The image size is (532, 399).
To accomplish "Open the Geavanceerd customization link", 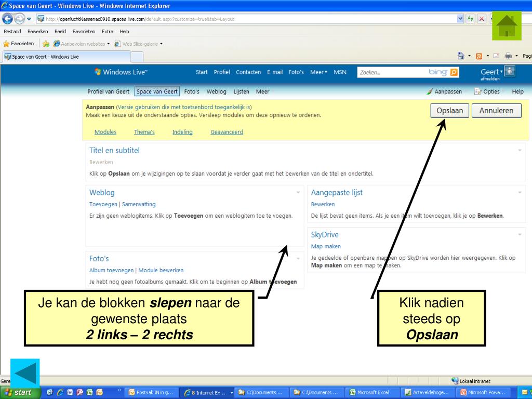I will 227,132.
